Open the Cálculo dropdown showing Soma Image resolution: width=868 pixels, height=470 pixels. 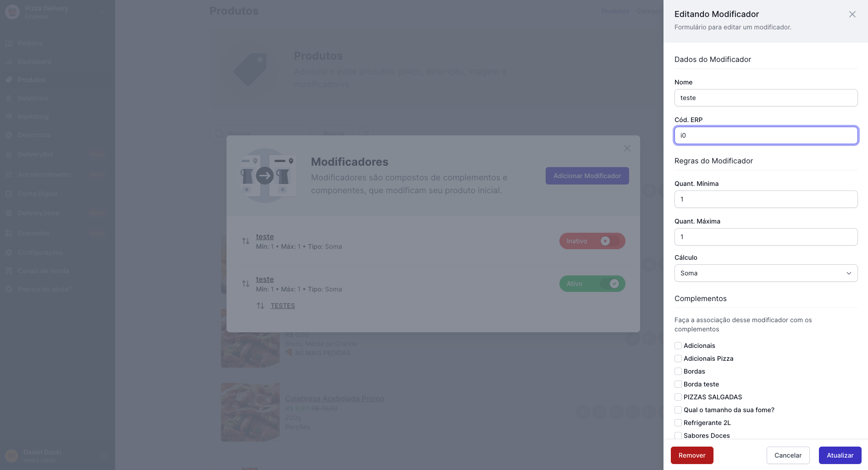click(x=766, y=273)
